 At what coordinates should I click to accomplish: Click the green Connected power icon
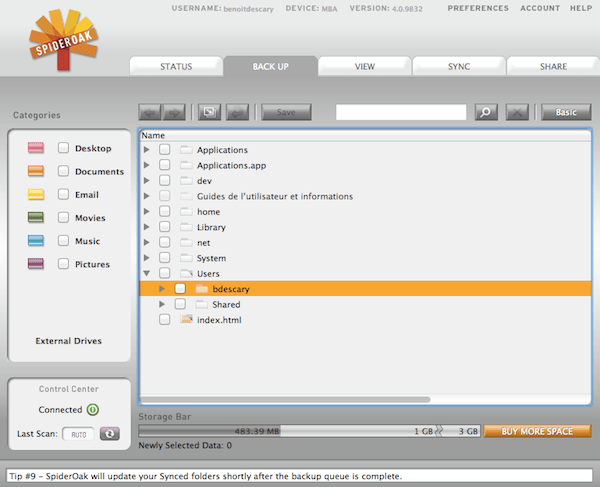coord(93,409)
